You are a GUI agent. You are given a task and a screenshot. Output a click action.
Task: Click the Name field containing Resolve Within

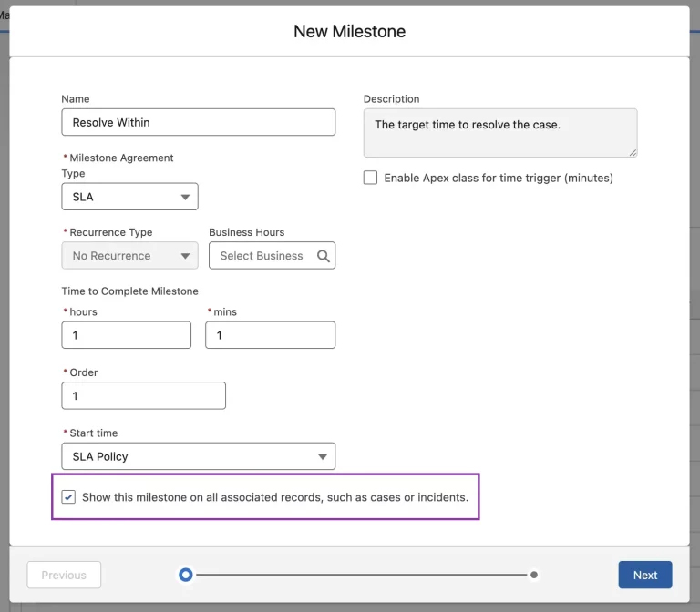[198, 122]
